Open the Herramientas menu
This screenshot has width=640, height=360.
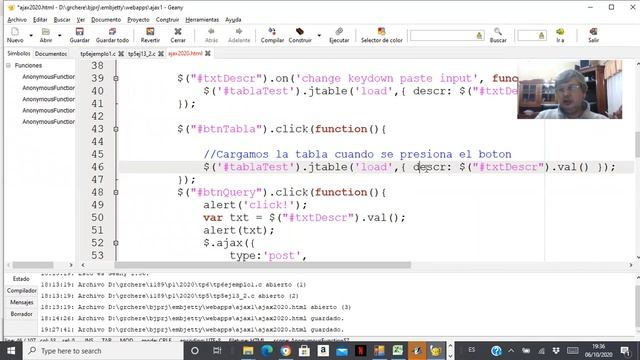(x=202, y=20)
